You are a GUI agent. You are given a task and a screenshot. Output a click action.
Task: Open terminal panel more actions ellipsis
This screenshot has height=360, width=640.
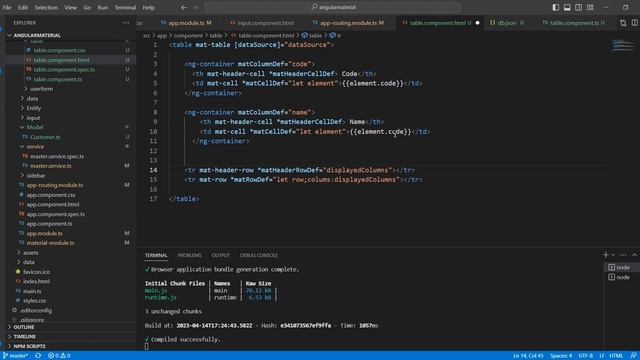623,255
